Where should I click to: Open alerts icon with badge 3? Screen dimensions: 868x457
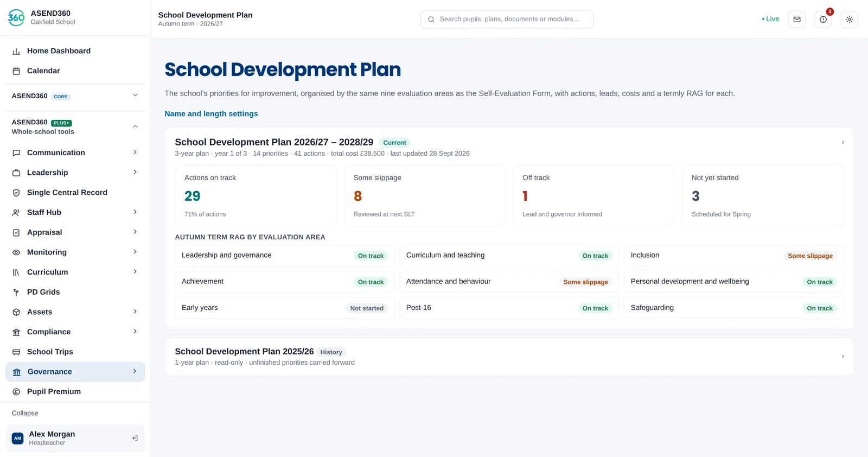pyautogui.click(x=823, y=20)
